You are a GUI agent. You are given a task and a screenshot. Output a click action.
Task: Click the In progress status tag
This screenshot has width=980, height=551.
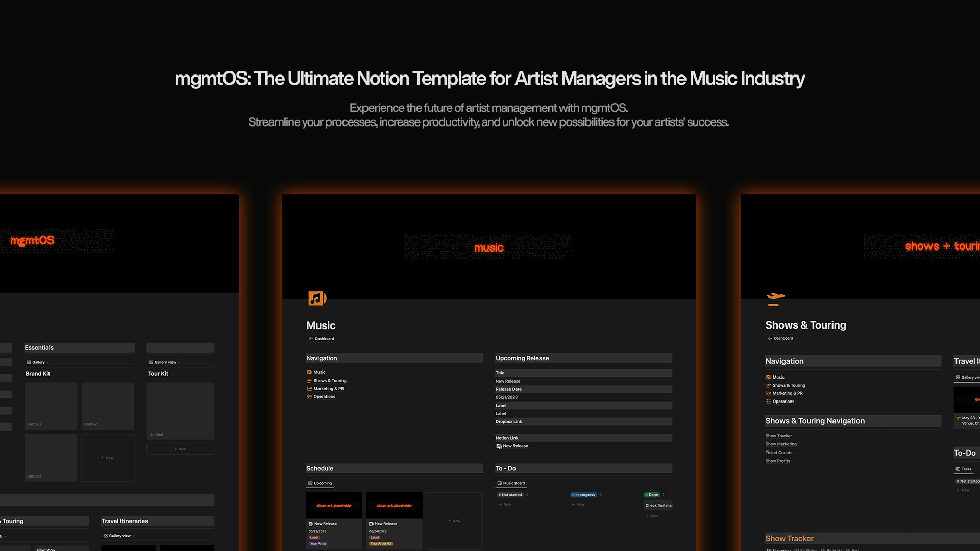click(583, 495)
